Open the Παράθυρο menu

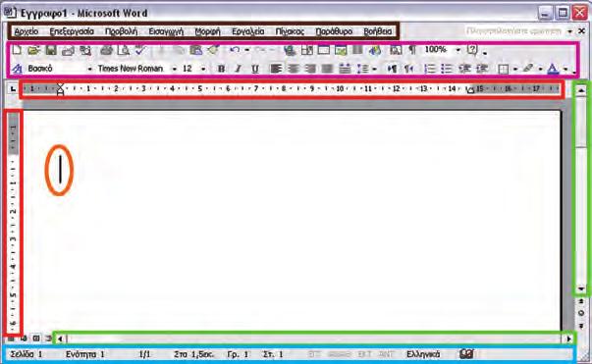point(334,31)
